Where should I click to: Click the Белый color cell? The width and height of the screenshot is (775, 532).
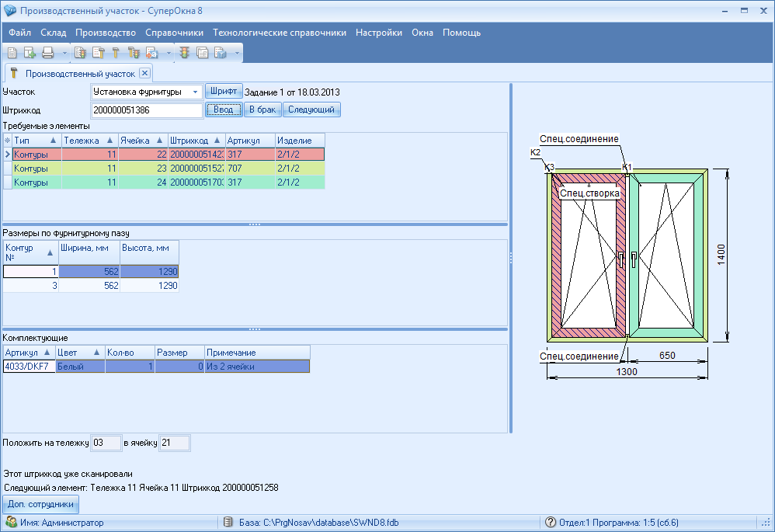80,367
